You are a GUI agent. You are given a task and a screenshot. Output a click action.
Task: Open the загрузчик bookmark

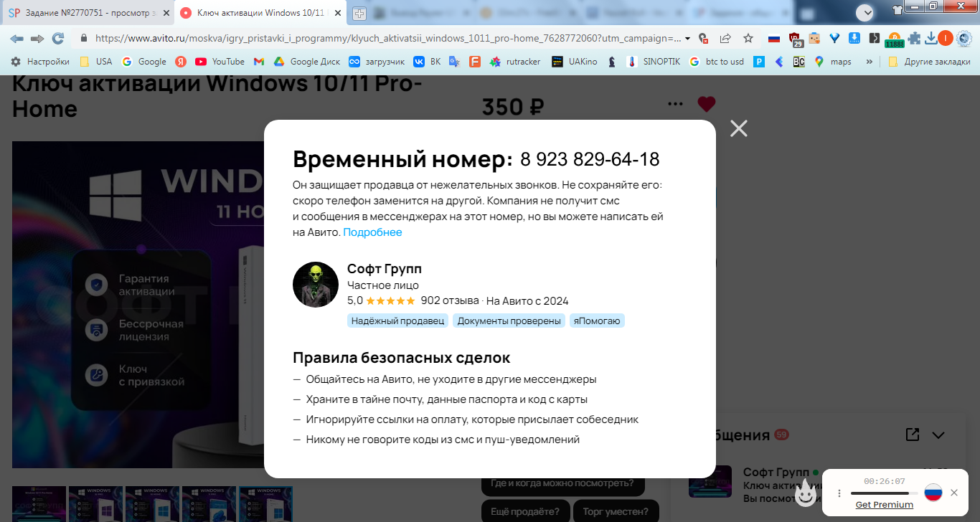coord(377,62)
